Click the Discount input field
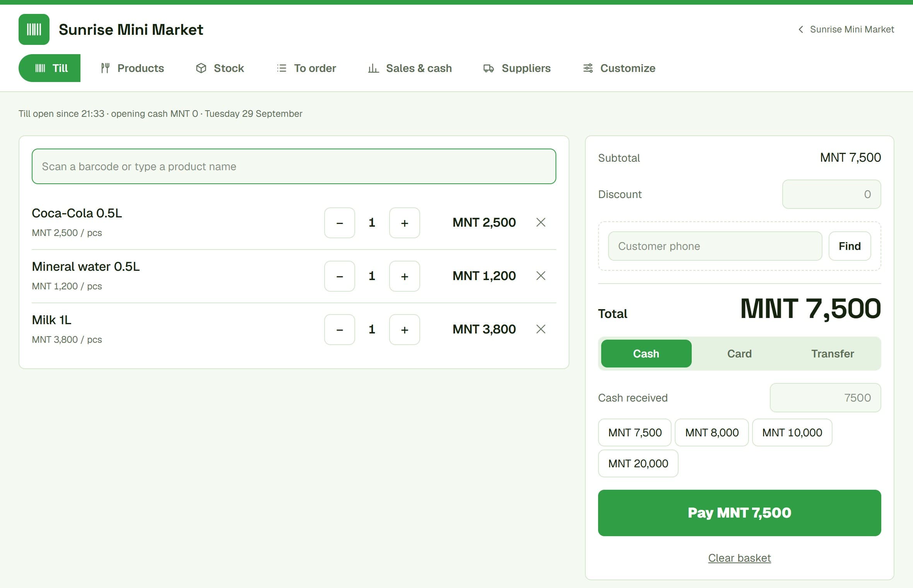Image resolution: width=913 pixels, height=588 pixels. point(832,194)
